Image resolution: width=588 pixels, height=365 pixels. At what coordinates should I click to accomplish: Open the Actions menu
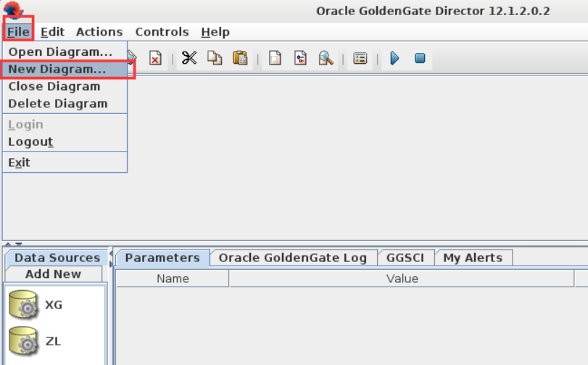(99, 32)
